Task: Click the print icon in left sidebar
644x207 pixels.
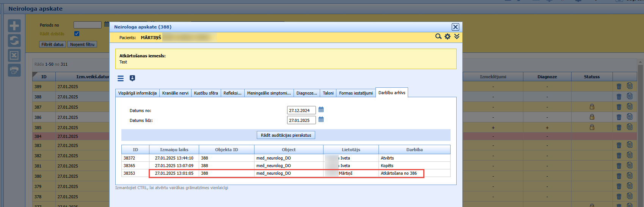Action: (14, 70)
